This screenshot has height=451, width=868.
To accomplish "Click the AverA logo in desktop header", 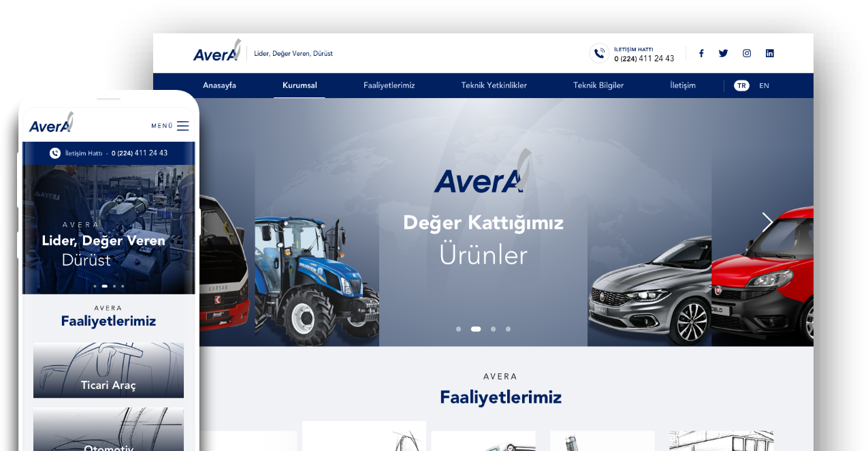I will click(x=216, y=52).
